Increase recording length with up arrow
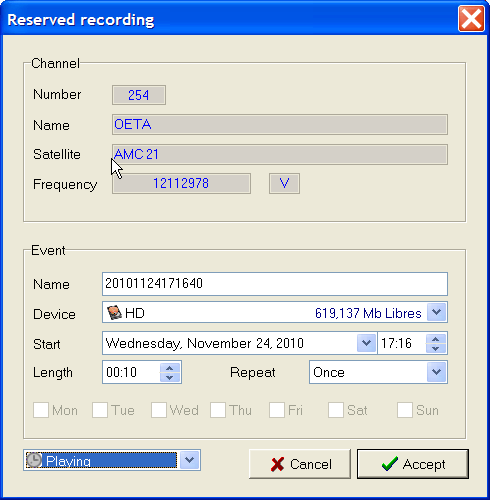Screen dimensions: 490x500 pyautogui.click(x=170, y=368)
